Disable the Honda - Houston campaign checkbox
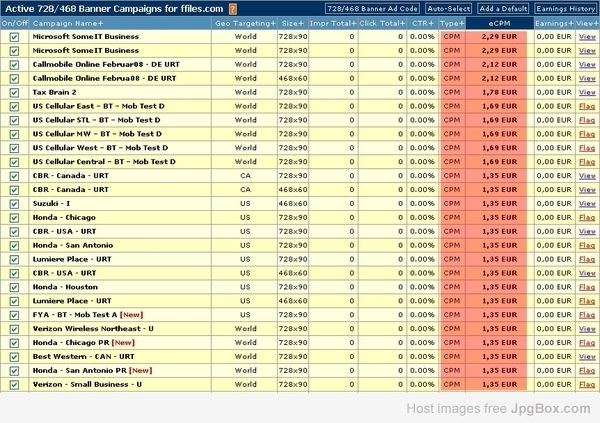This screenshot has width=600, height=423. [14, 286]
